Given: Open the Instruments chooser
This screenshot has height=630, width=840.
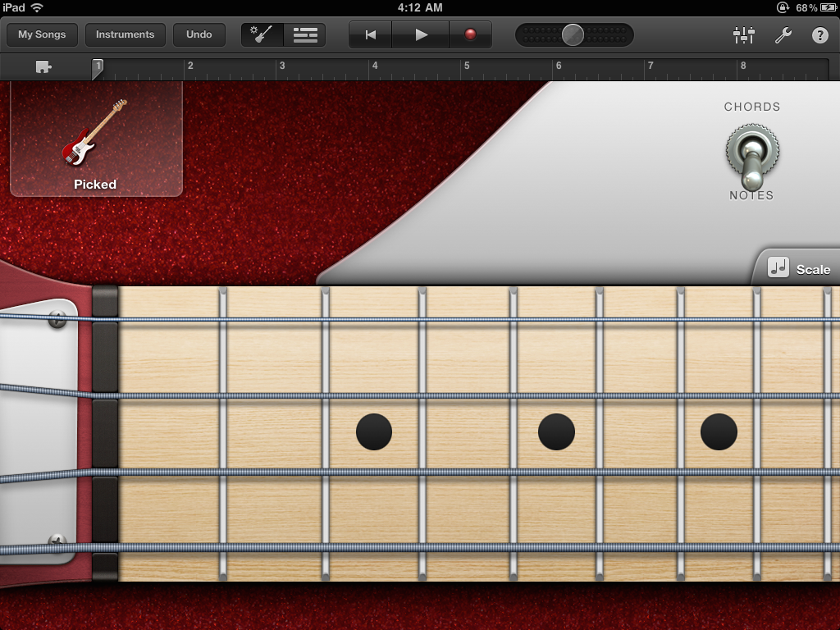Looking at the screenshot, I should pyautogui.click(x=125, y=34).
